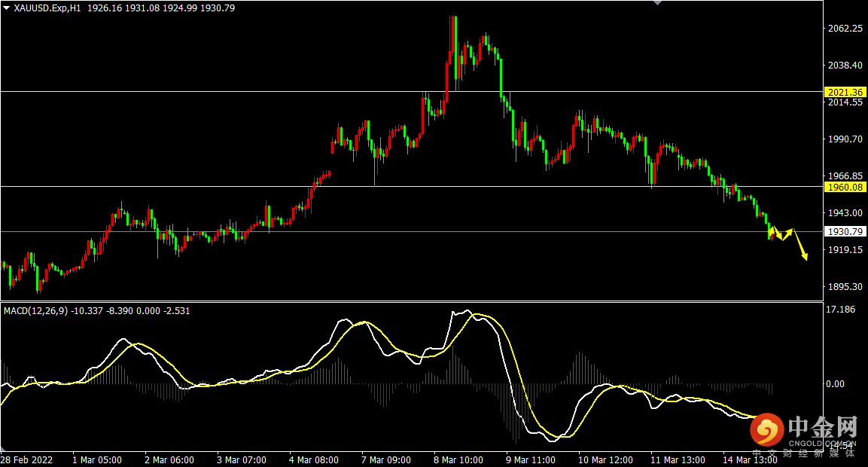Click the 8 Mar 10:00 time axis label

(458, 459)
